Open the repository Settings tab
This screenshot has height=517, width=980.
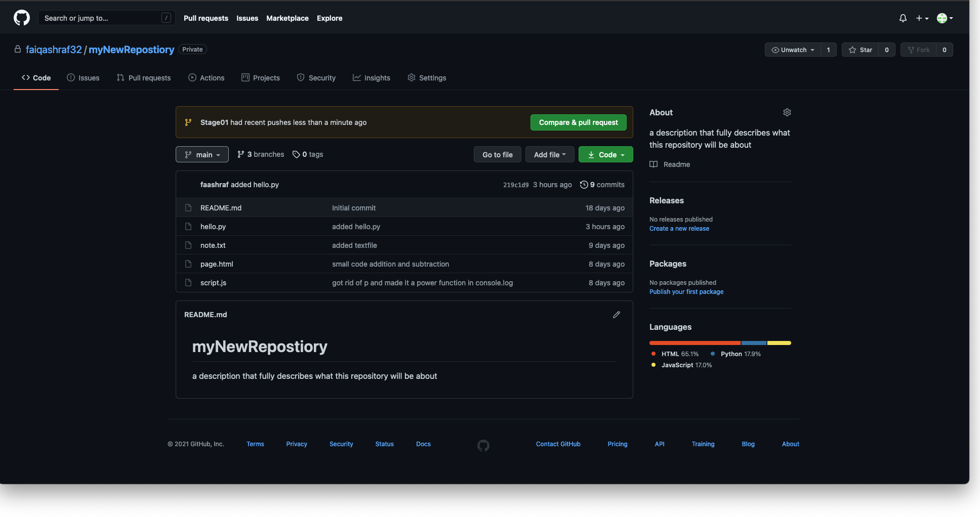pos(427,78)
